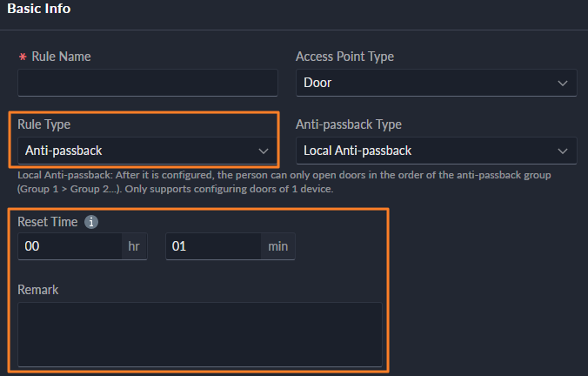Click the Remark label text
Screen dimensions: 588x376
click(38, 289)
